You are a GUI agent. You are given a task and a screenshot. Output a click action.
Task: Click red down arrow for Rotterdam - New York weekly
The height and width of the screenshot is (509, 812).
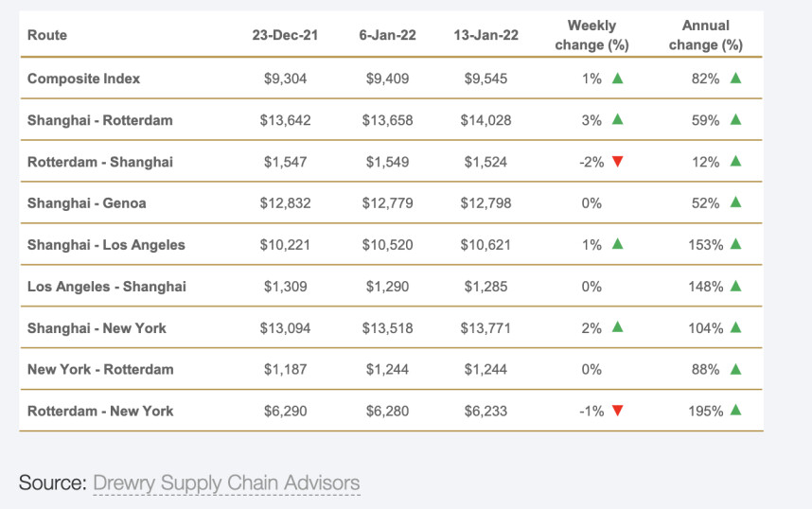click(x=617, y=411)
